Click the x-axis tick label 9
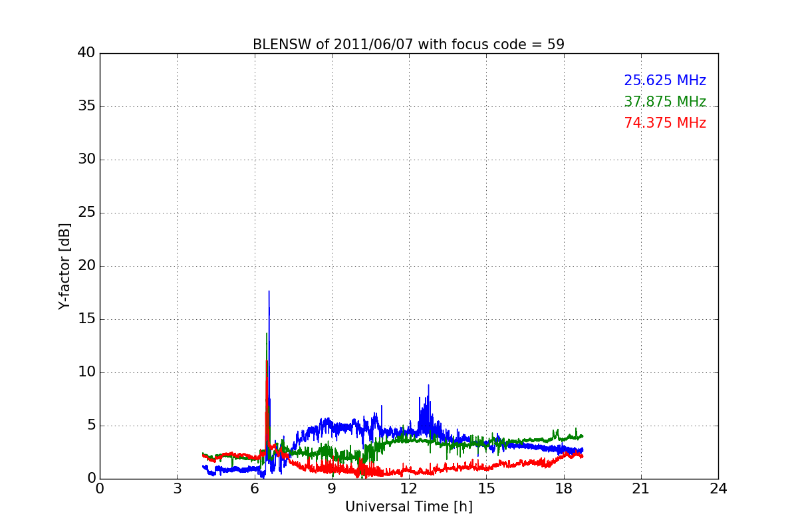 (x=332, y=488)
